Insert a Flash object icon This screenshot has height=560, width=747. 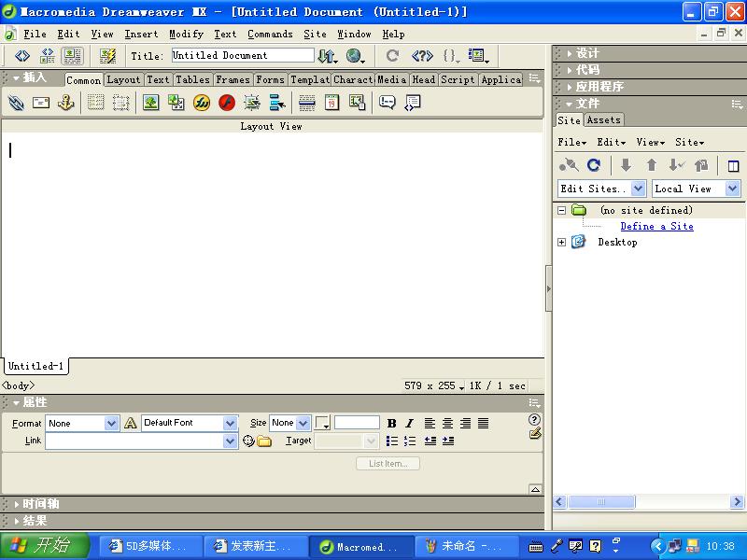point(227,103)
